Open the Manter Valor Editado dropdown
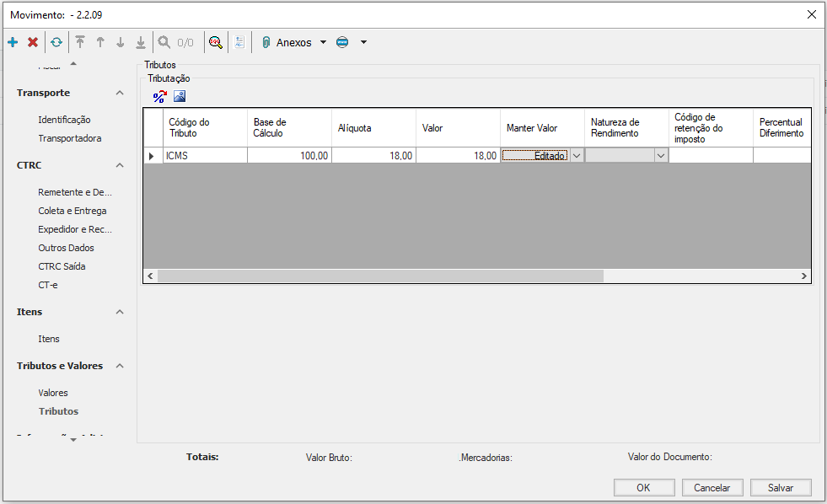Image resolution: width=827 pixels, height=504 pixels. [x=577, y=156]
